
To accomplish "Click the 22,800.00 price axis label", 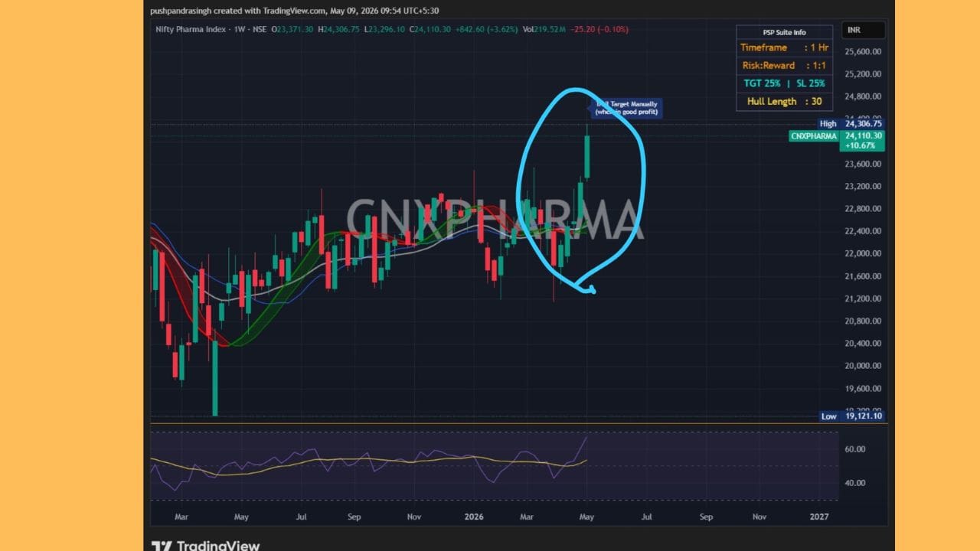I will (x=863, y=208).
